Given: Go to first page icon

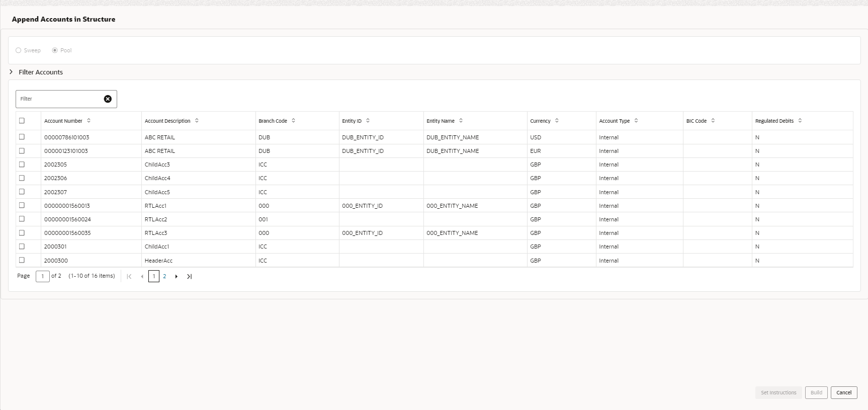Looking at the screenshot, I should coord(129,276).
